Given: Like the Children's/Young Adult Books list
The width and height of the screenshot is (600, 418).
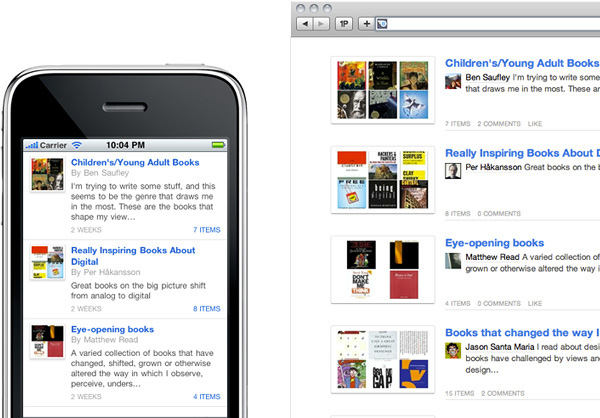Looking at the screenshot, I should click(535, 124).
